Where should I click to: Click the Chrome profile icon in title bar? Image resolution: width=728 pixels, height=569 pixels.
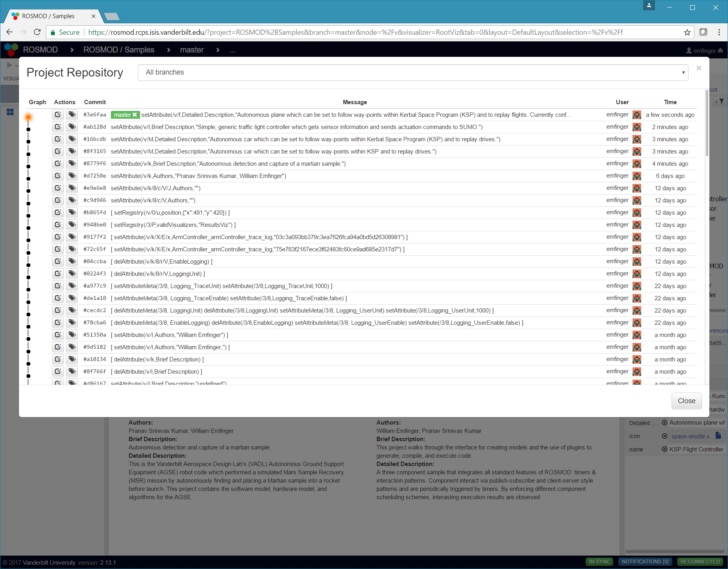(649, 6)
